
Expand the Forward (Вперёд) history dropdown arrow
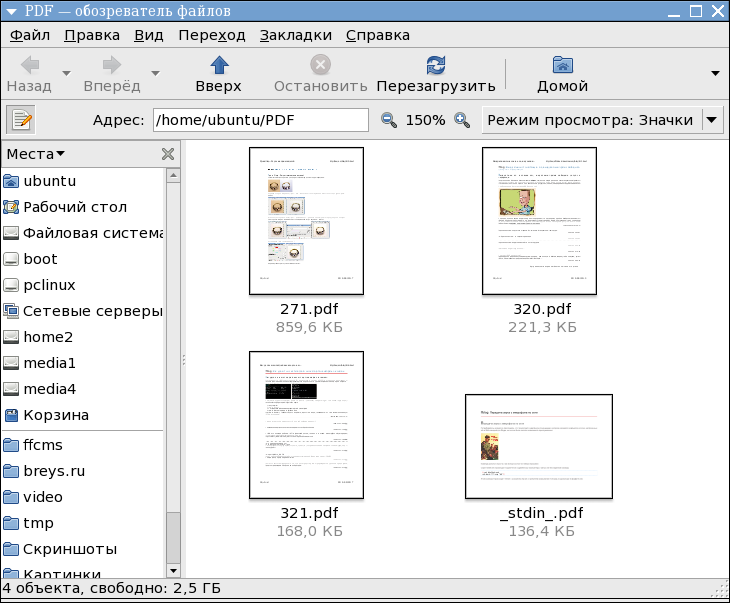pos(155,73)
